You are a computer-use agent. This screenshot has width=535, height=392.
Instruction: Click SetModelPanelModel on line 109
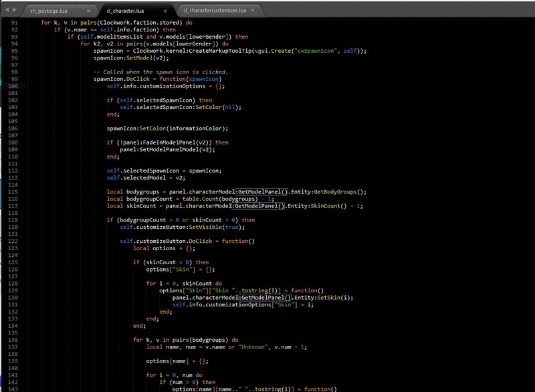coord(169,149)
